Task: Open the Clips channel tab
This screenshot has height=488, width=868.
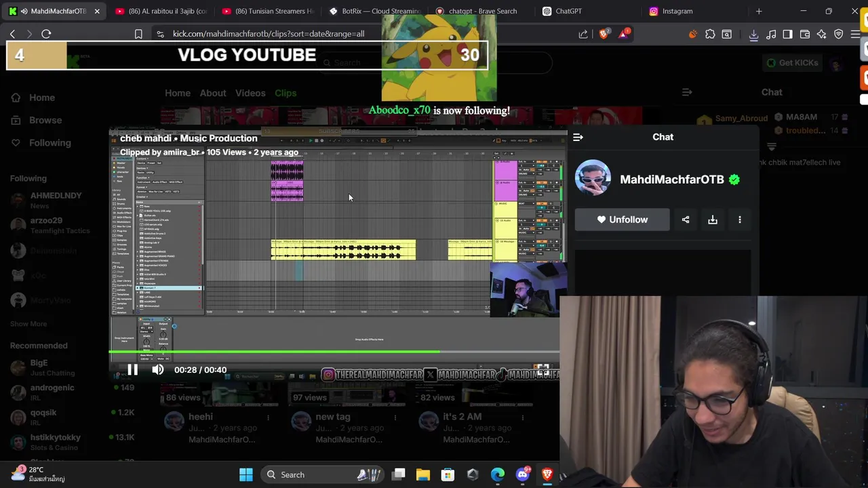Action: (x=285, y=93)
